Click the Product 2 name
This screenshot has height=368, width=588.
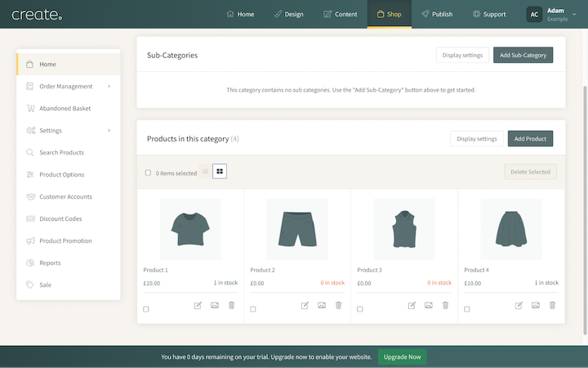pyautogui.click(x=262, y=270)
